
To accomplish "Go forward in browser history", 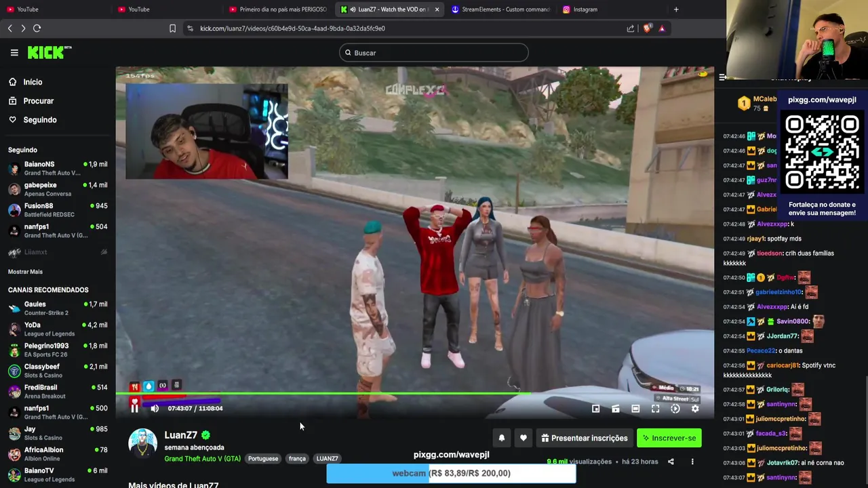I will tap(23, 28).
